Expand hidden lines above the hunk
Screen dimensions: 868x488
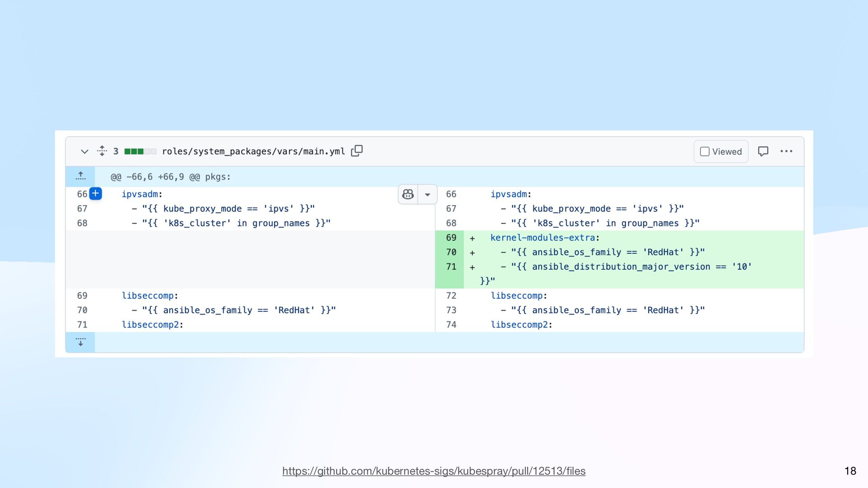coord(80,177)
